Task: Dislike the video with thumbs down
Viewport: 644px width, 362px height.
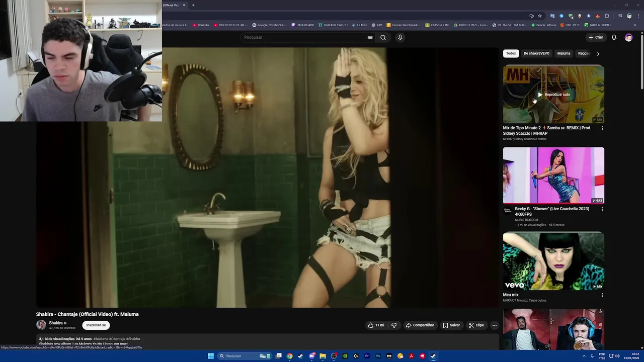Action: (394, 325)
